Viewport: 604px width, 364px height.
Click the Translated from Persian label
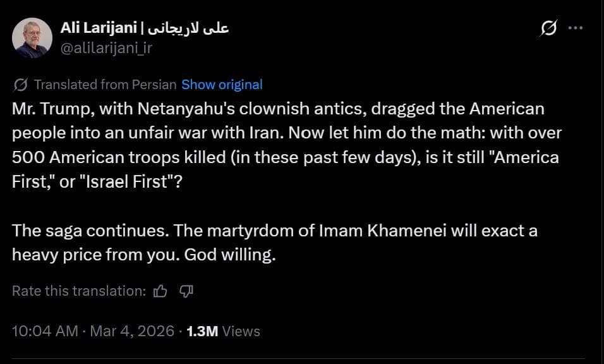[106, 85]
